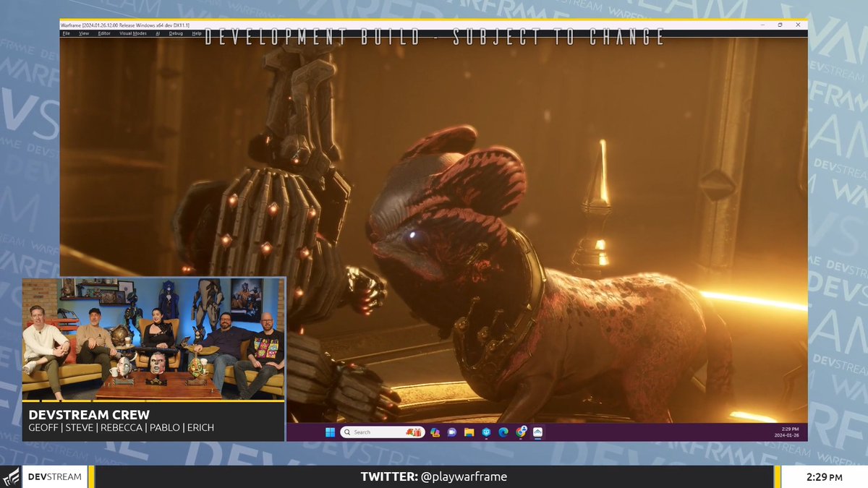Screen dimensions: 868x488
Task: Open File Explorer from taskbar
Action: coord(469,432)
